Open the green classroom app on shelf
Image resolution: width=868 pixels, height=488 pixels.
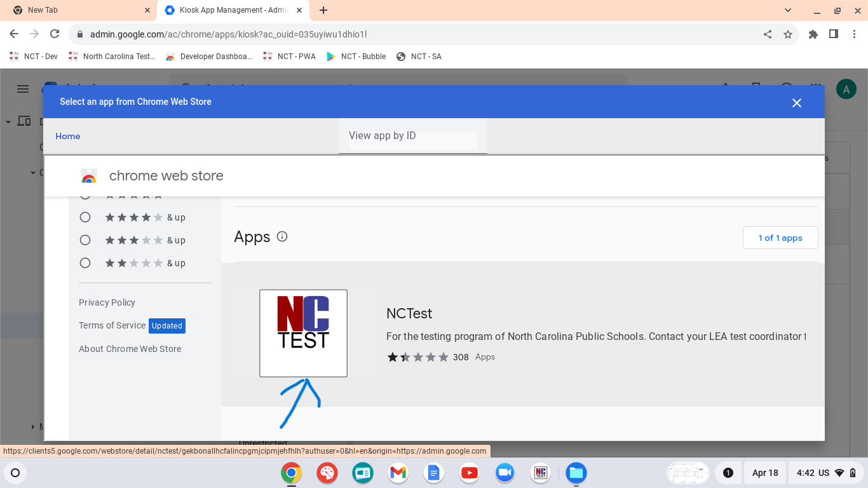(363, 473)
